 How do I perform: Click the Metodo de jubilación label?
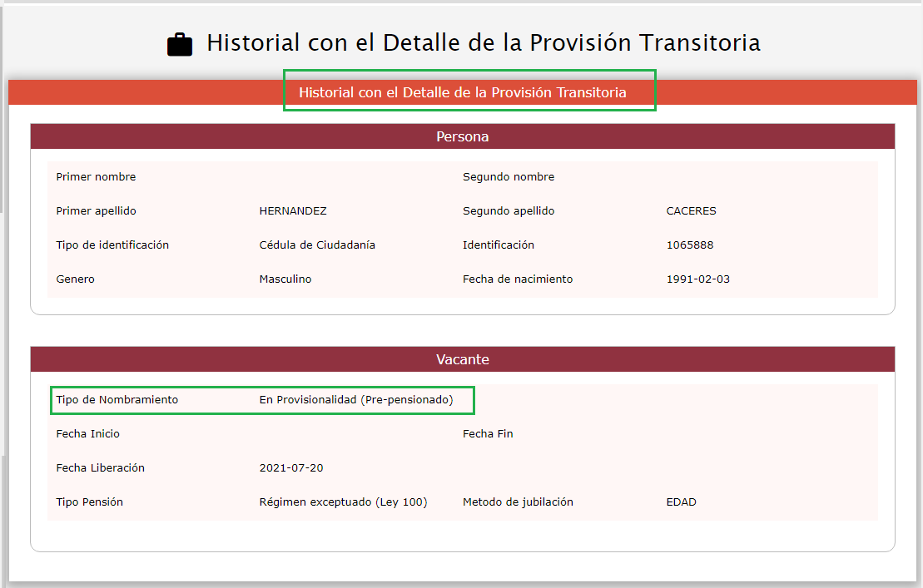[x=518, y=502]
